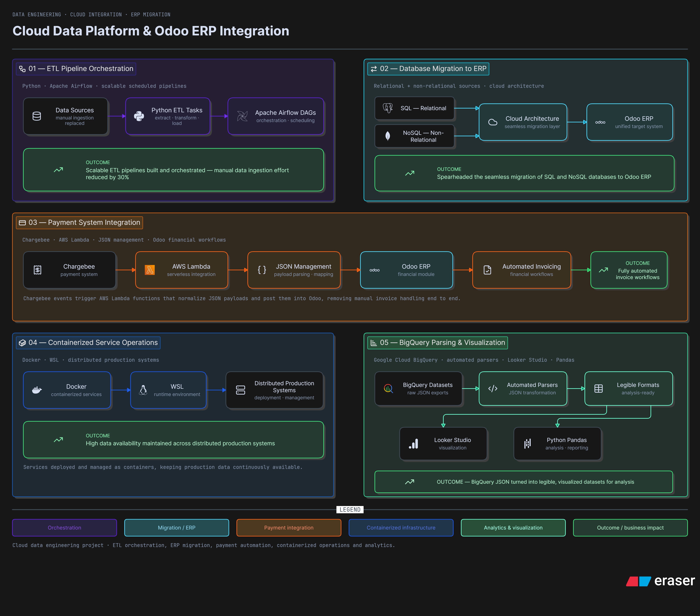Click the code brackets icon in Automated Parsers
The image size is (700, 616).
click(493, 389)
